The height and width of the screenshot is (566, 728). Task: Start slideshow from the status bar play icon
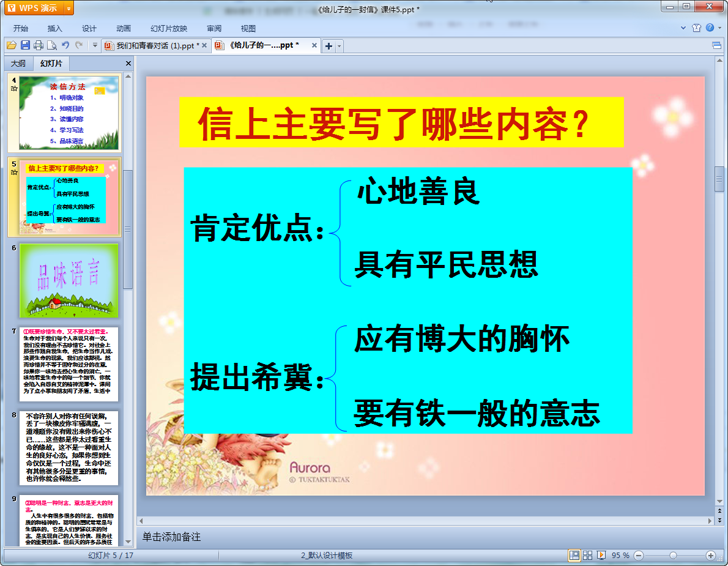pyautogui.click(x=601, y=556)
